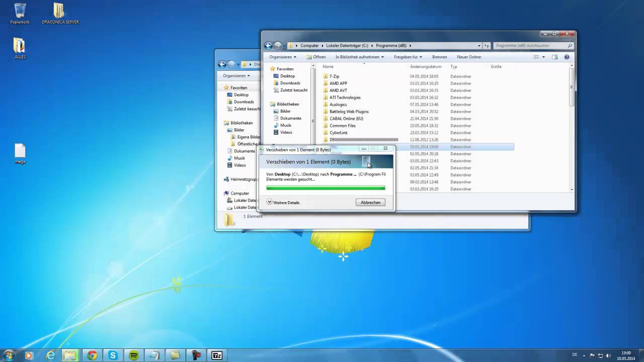Click Brennen in the toolbar
Image resolution: width=644 pixels, height=362 pixels.
[439, 57]
